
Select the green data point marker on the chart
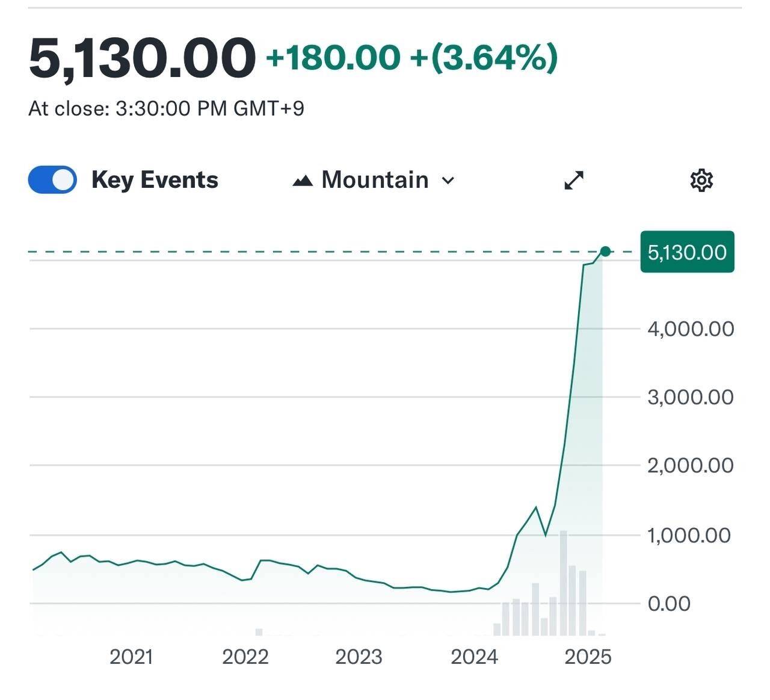[605, 252]
